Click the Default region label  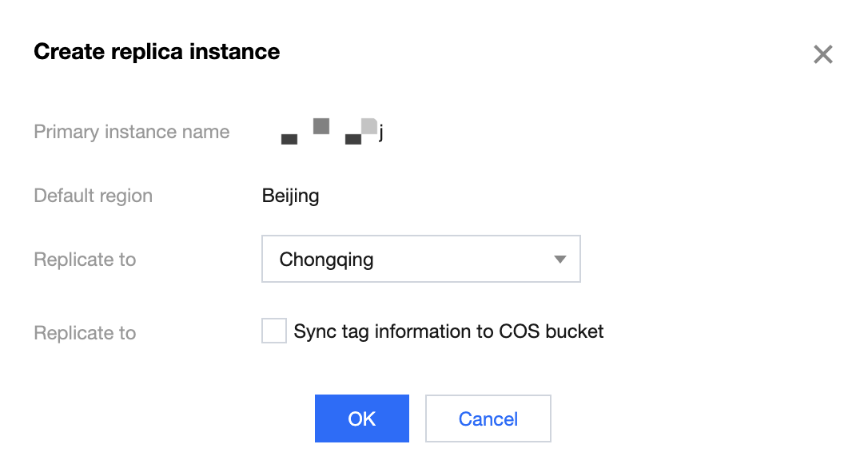[x=93, y=196]
